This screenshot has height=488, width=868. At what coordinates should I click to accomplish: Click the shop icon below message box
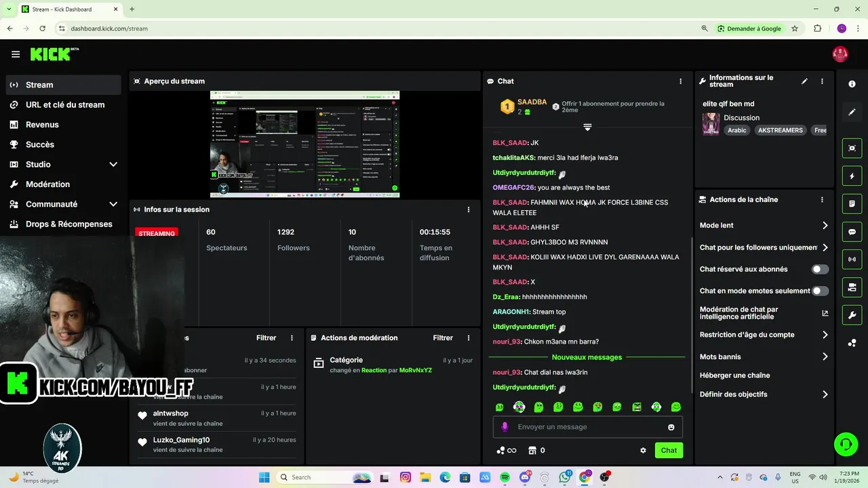(532, 451)
